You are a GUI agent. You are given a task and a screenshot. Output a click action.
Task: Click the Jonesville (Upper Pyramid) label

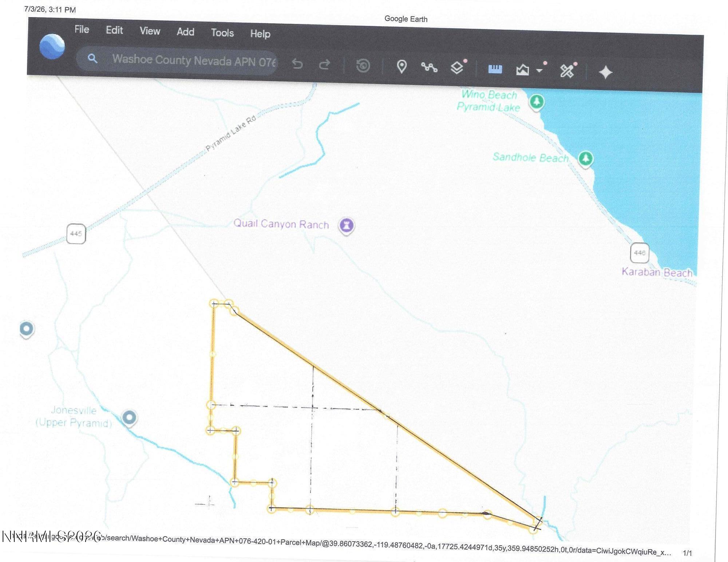(x=74, y=416)
